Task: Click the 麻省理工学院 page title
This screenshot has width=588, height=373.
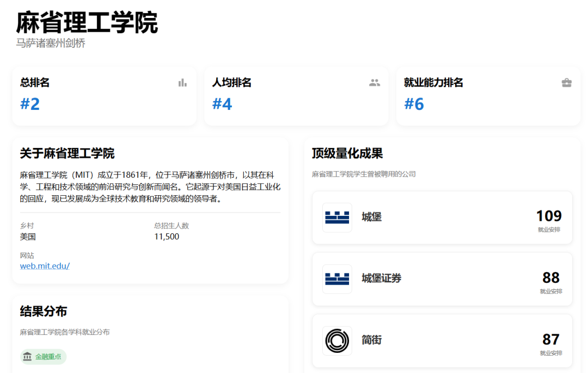Action: [87, 22]
